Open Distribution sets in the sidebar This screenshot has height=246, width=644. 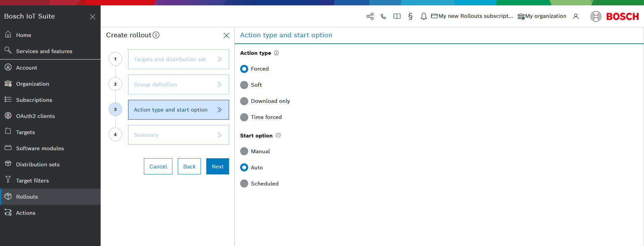pos(38,164)
